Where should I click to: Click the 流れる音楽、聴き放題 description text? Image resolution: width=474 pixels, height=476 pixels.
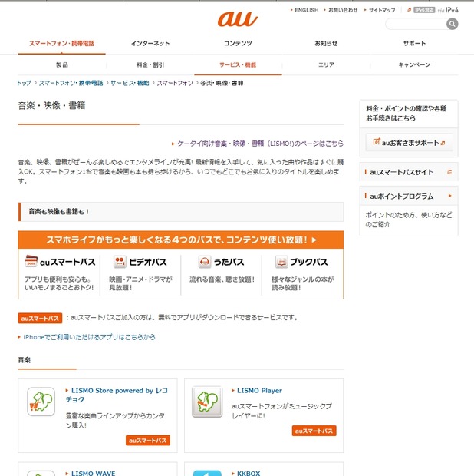point(222,279)
